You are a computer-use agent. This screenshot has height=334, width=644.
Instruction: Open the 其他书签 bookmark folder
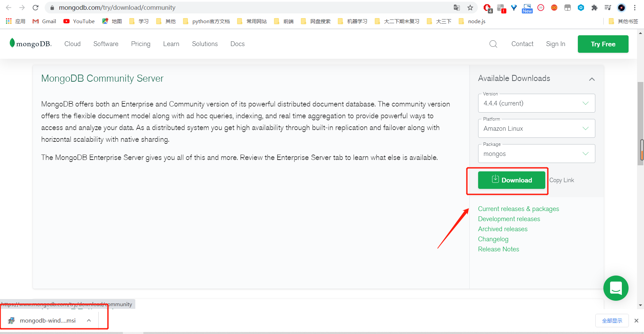click(x=623, y=21)
